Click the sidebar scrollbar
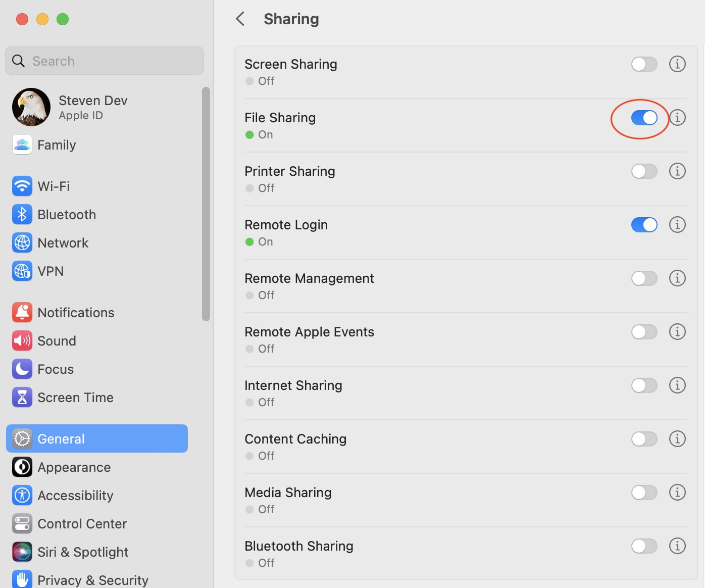Image resolution: width=705 pixels, height=588 pixels. (x=206, y=204)
